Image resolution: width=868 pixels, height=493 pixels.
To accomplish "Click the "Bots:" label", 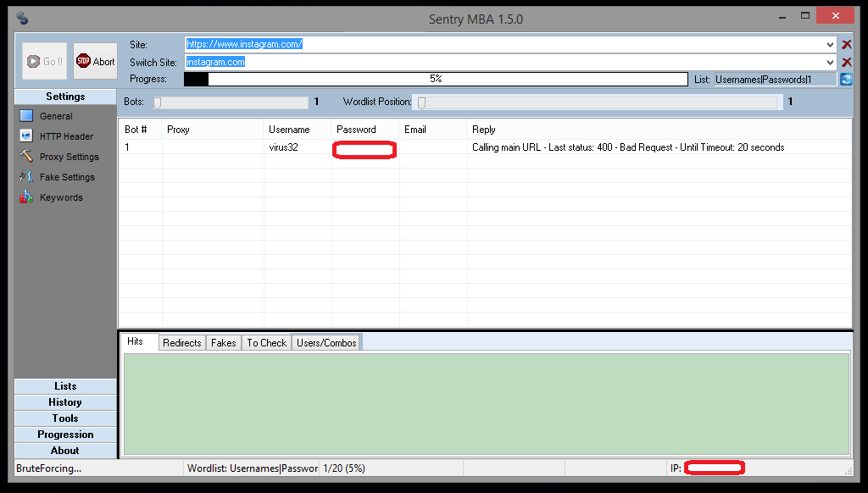I will [x=134, y=102].
